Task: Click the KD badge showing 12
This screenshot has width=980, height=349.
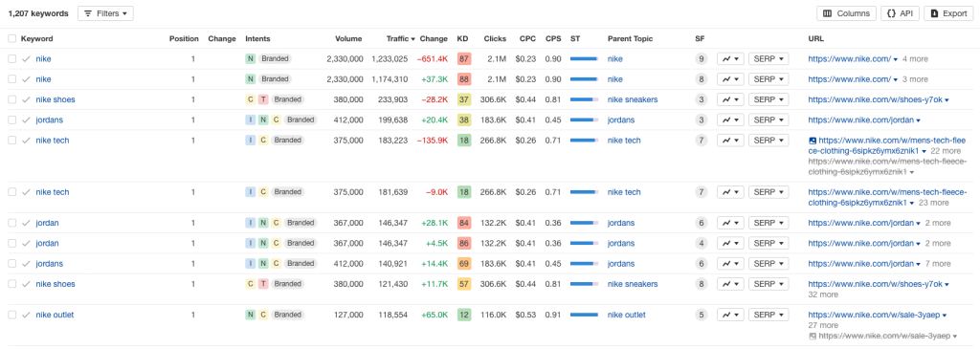Action: click(464, 315)
